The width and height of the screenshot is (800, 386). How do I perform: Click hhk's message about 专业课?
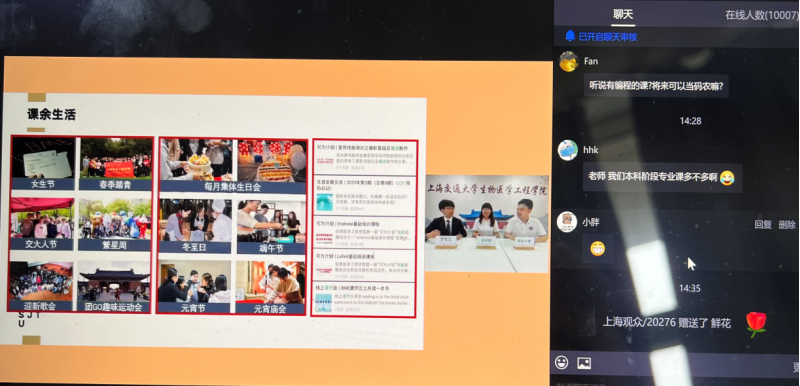point(662,177)
